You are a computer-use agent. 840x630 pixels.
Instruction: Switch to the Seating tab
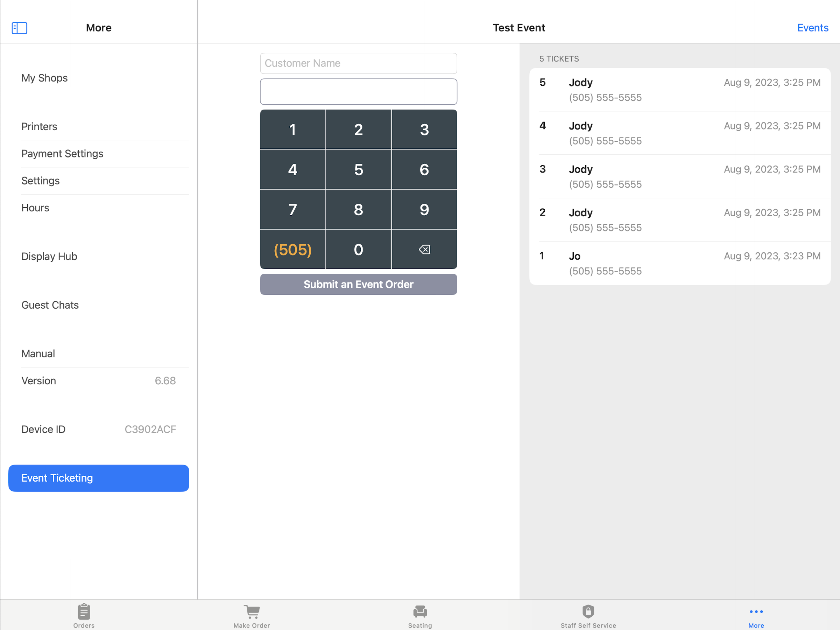420,616
